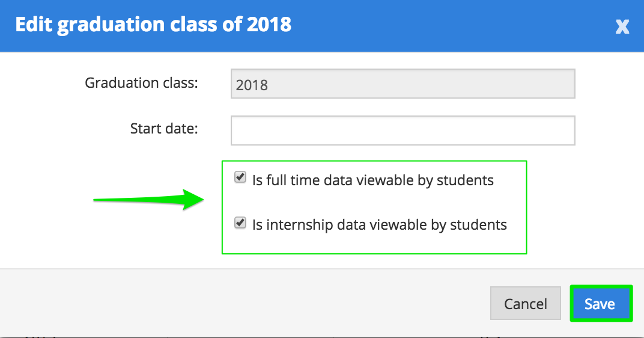Uncheck internship data viewable by students
The image size is (644, 338).
click(240, 223)
